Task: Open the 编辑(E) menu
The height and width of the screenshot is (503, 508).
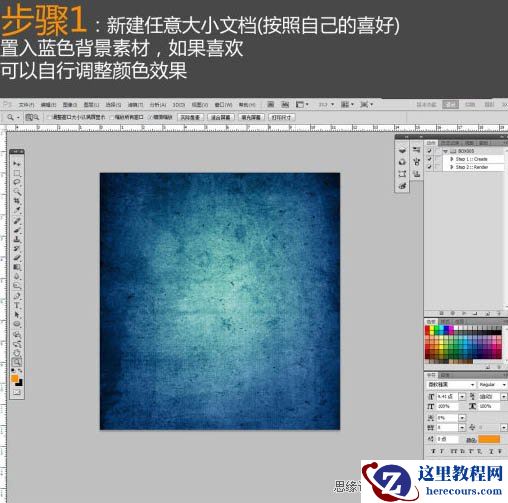Action: click(x=48, y=105)
